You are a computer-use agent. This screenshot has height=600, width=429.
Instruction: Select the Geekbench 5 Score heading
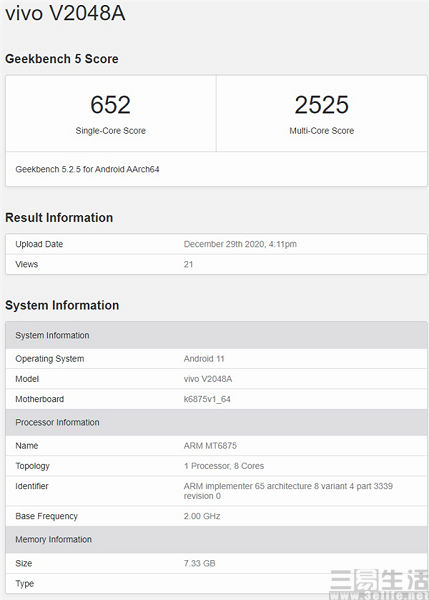coord(62,59)
